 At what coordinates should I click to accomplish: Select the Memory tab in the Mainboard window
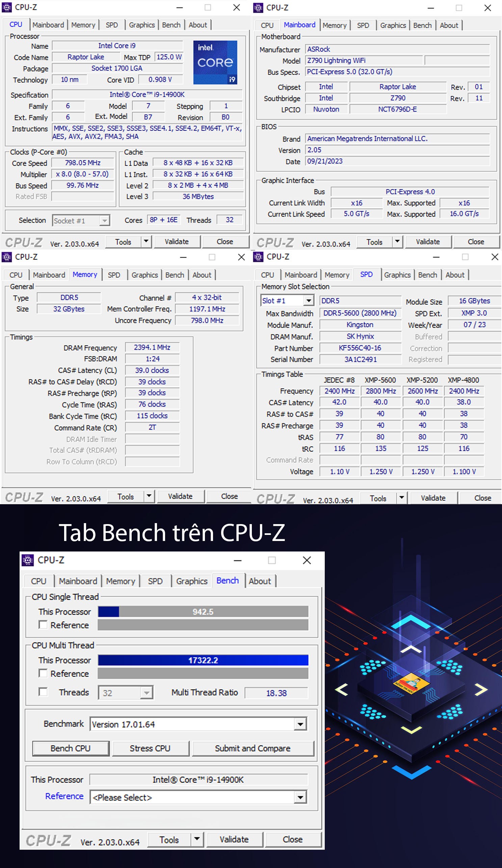coord(335,26)
